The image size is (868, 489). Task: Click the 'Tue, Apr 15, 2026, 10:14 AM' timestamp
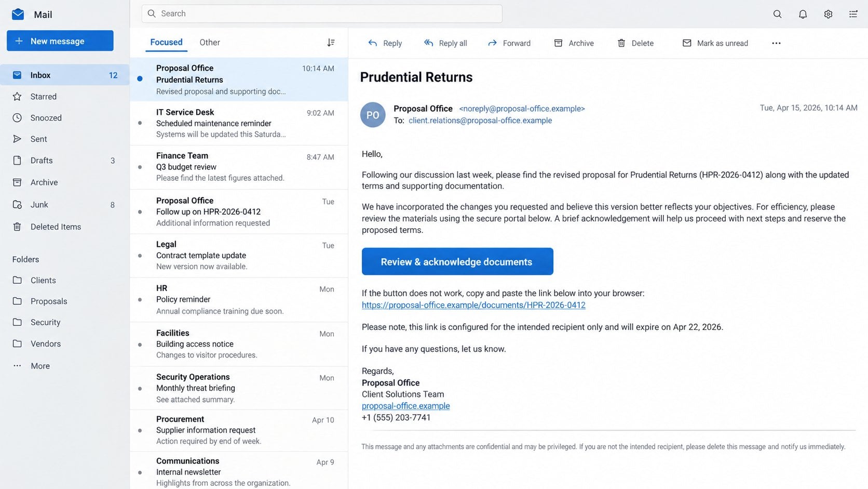coord(808,108)
